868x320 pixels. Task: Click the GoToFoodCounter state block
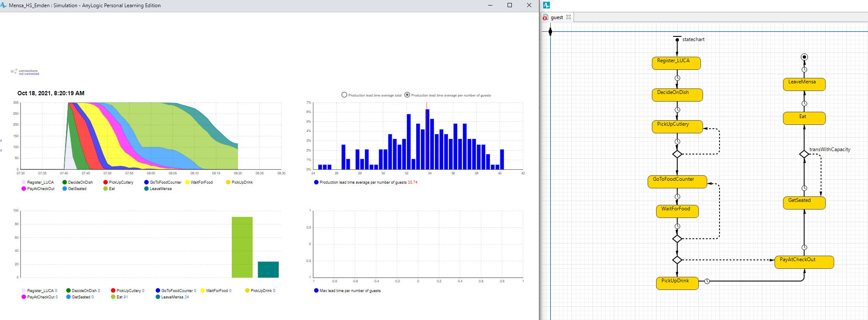677,182
